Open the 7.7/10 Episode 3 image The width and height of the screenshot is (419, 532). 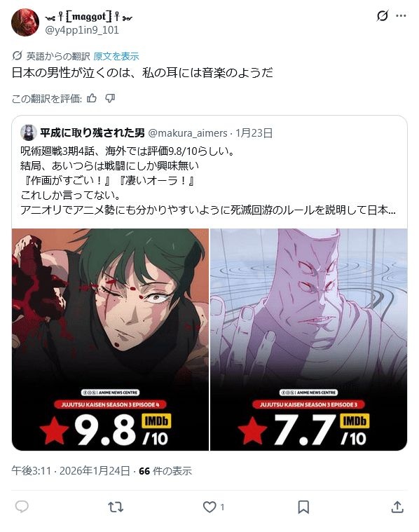click(x=309, y=339)
